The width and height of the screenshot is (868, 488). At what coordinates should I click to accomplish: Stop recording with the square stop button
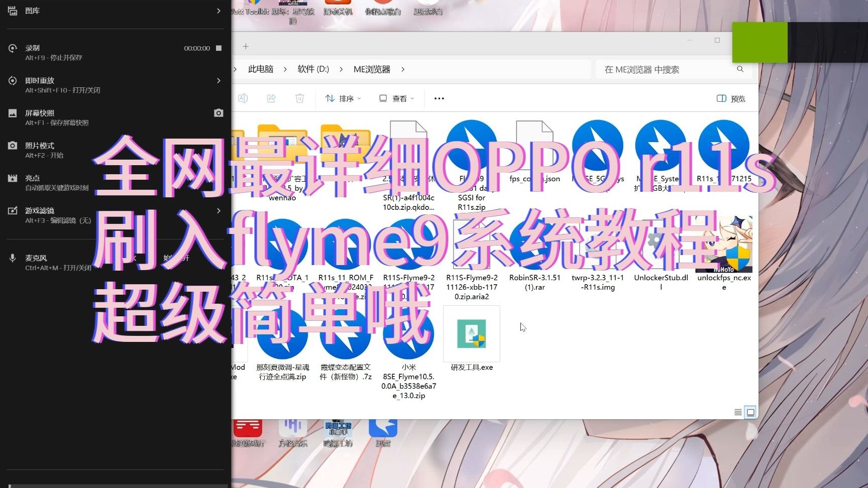pos(219,48)
